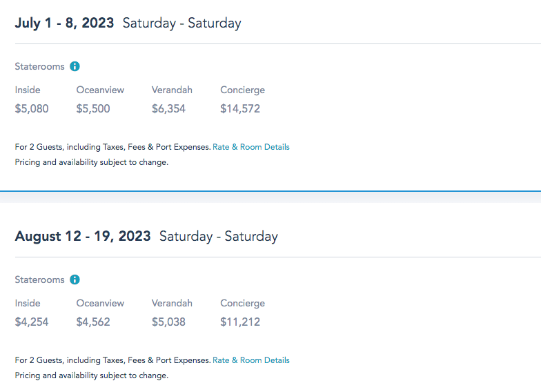Click the Staterooms label under August sailing
This screenshot has height=392, width=541.
click(x=39, y=280)
